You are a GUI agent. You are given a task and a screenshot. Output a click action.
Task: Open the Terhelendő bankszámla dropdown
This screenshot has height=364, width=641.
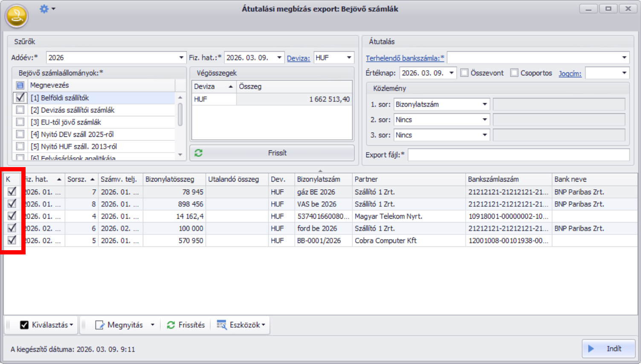(x=624, y=58)
